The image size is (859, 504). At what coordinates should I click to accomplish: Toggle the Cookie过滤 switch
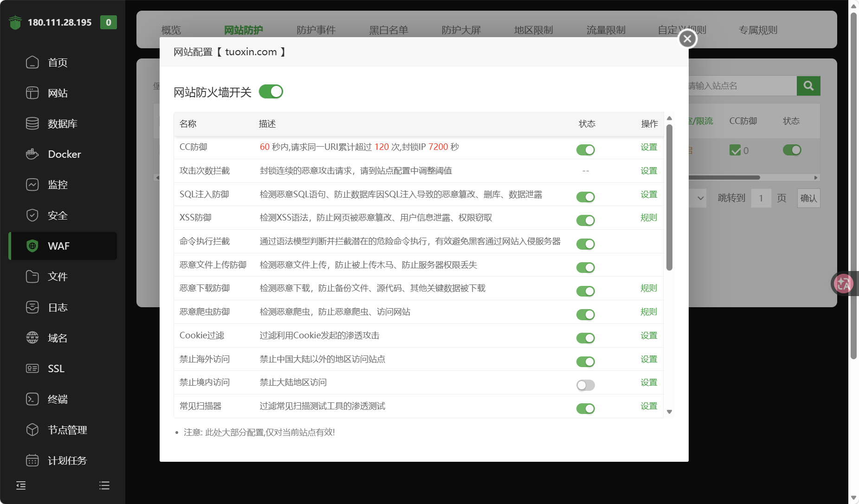(x=586, y=338)
